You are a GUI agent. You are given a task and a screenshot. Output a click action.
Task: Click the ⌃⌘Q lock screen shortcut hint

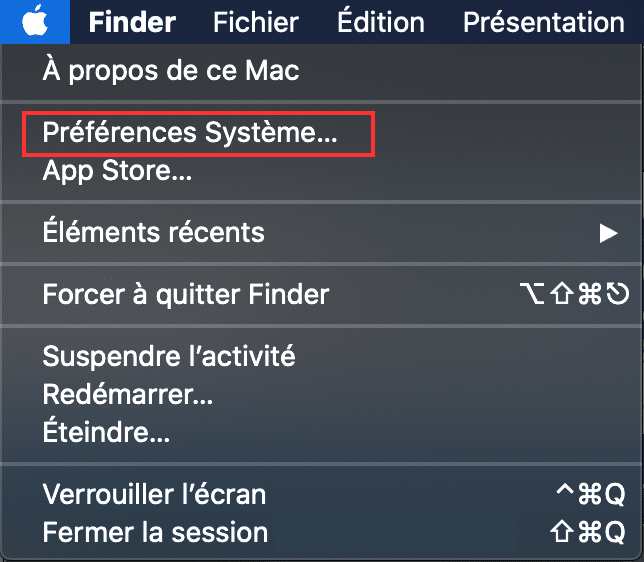[x=590, y=493]
